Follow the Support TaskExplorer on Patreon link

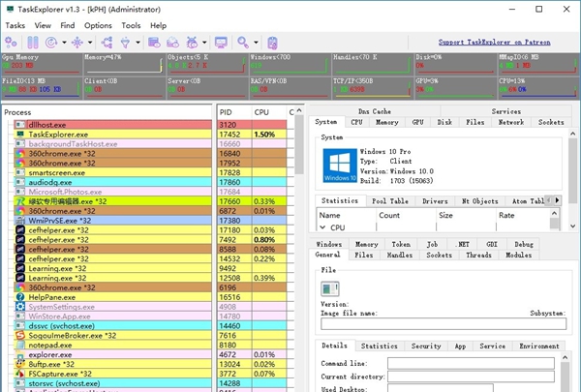point(494,43)
